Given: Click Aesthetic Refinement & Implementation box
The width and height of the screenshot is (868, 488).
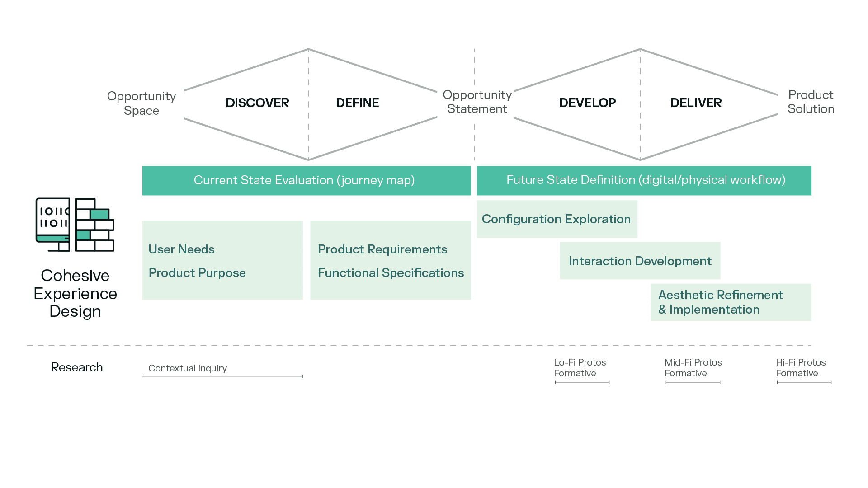Looking at the screenshot, I should pyautogui.click(x=731, y=302).
